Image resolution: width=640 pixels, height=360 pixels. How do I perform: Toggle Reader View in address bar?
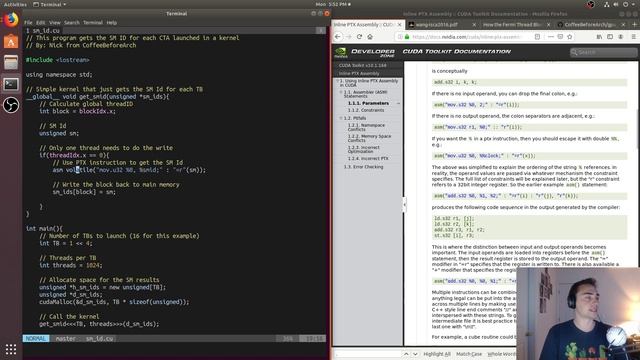pyautogui.click(x=537, y=37)
